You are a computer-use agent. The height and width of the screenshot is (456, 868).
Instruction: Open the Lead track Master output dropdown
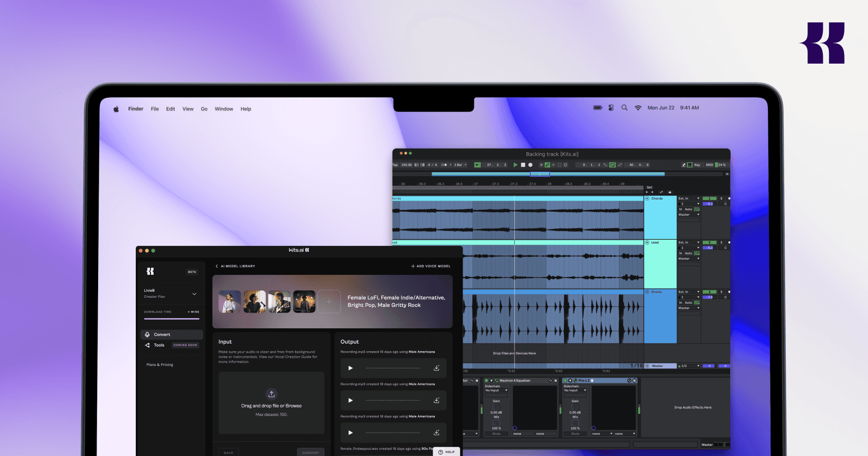(x=689, y=259)
